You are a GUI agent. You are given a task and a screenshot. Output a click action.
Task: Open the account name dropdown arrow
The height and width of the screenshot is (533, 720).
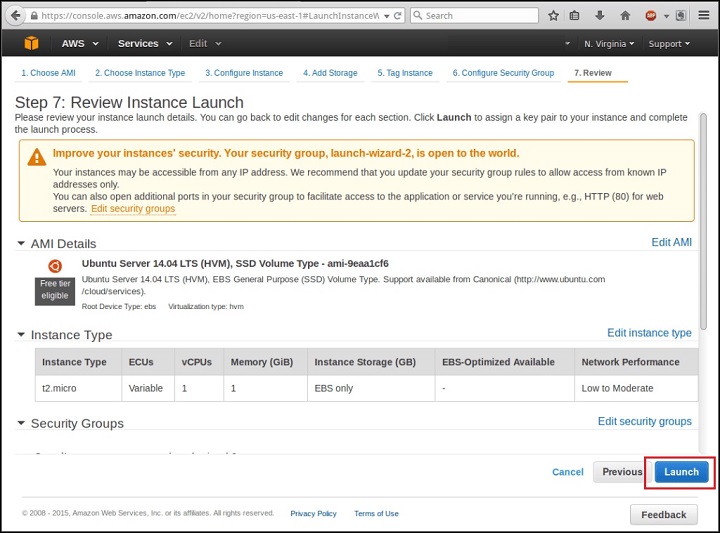568,44
